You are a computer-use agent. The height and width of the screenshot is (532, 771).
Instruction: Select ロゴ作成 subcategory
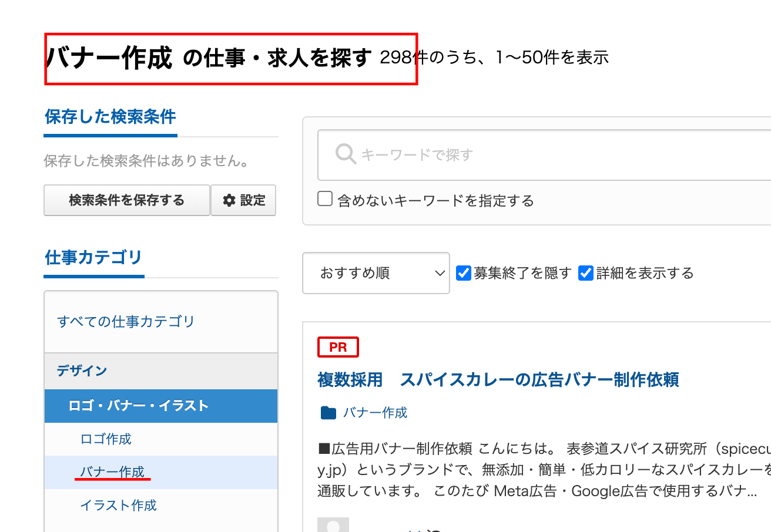106,439
